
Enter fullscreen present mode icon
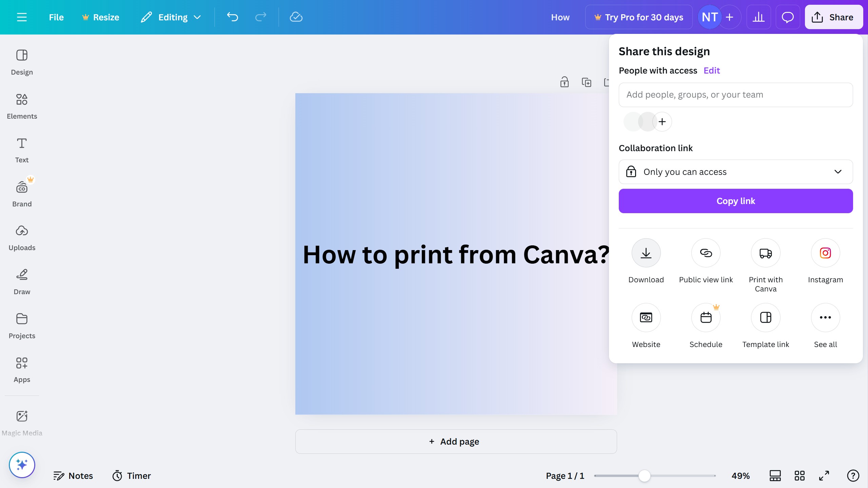click(824, 475)
